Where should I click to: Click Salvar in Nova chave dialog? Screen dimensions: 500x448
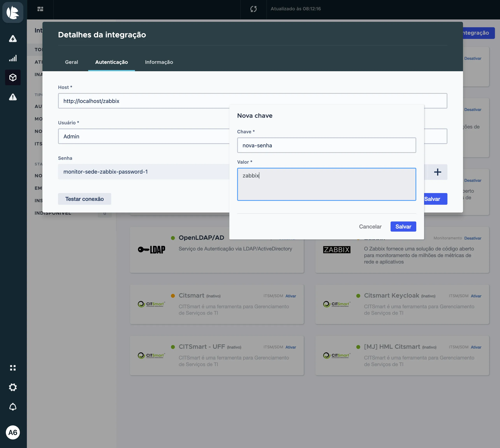click(x=403, y=227)
